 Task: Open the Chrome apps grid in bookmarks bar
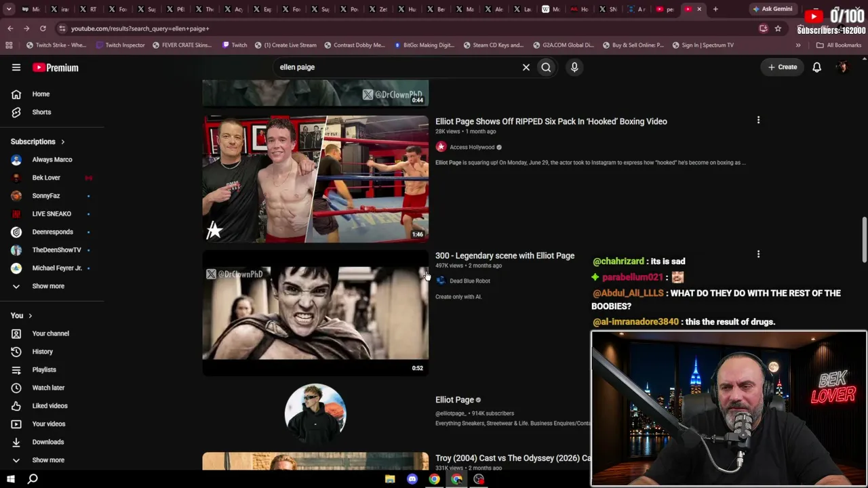(x=9, y=45)
